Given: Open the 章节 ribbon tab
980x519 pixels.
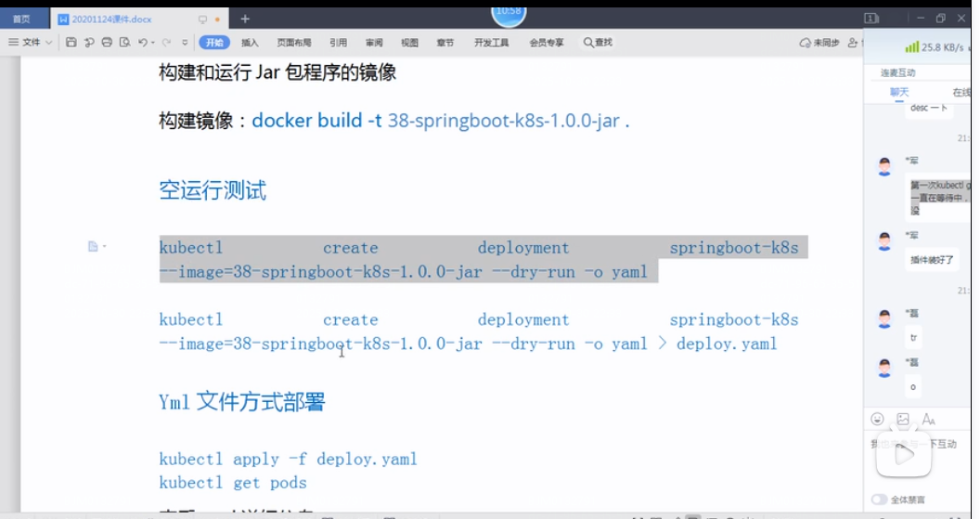Looking at the screenshot, I should click(x=445, y=43).
